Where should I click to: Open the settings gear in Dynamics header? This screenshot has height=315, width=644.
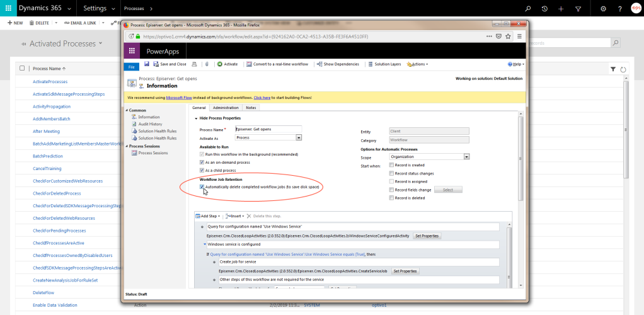click(x=603, y=9)
